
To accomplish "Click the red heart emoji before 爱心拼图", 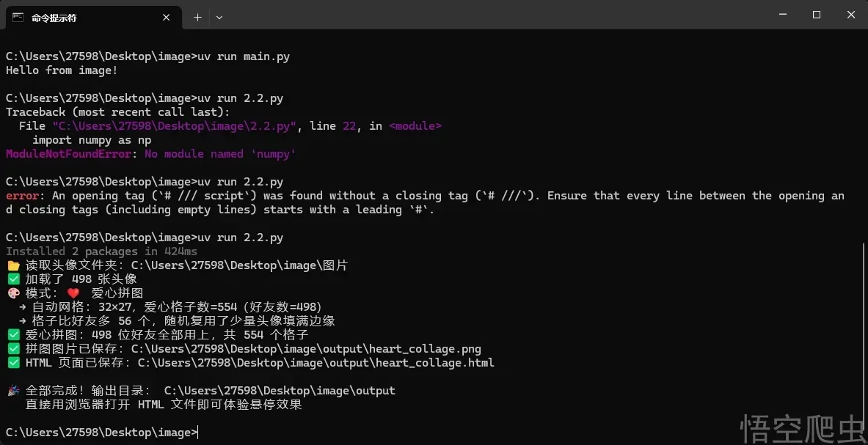I will click(x=73, y=293).
